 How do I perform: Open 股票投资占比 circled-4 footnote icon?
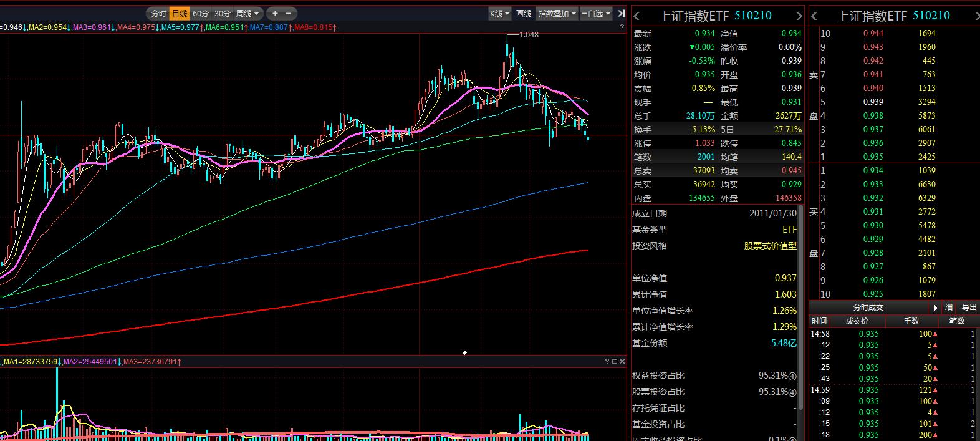(792, 392)
